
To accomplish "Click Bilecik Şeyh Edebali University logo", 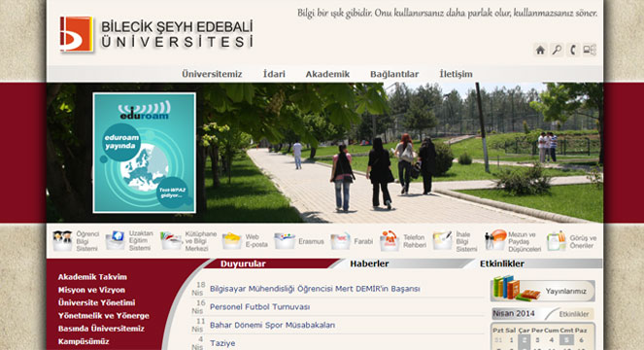I will (x=156, y=35).
